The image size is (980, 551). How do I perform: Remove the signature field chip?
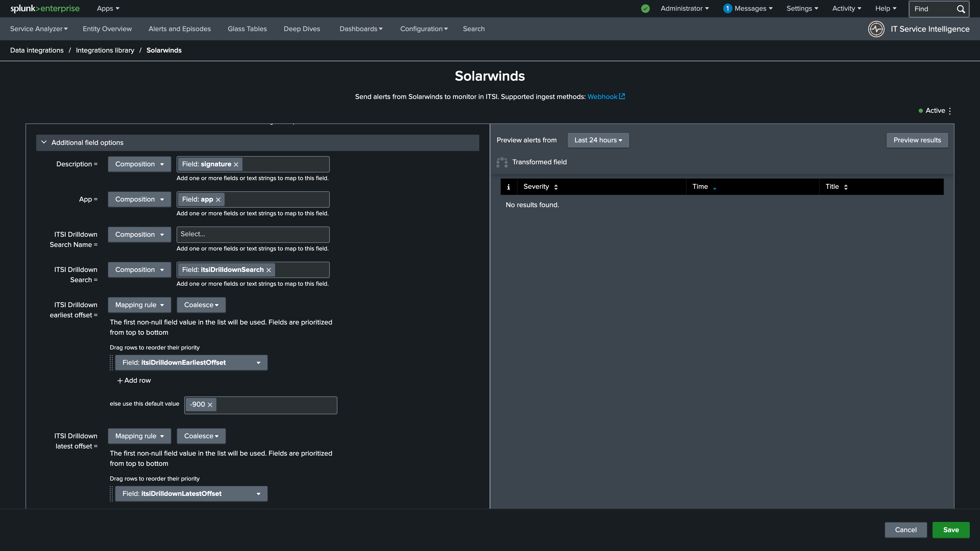[x=236, y=164]
